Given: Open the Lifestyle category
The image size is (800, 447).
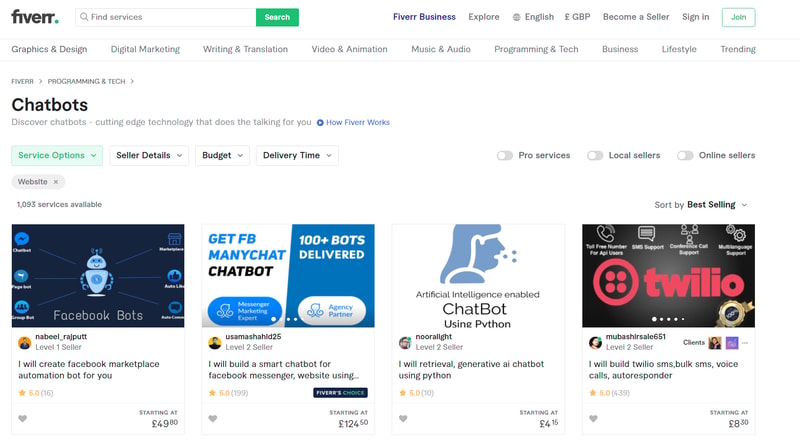Looking at the screenshot, I should 679,49.
